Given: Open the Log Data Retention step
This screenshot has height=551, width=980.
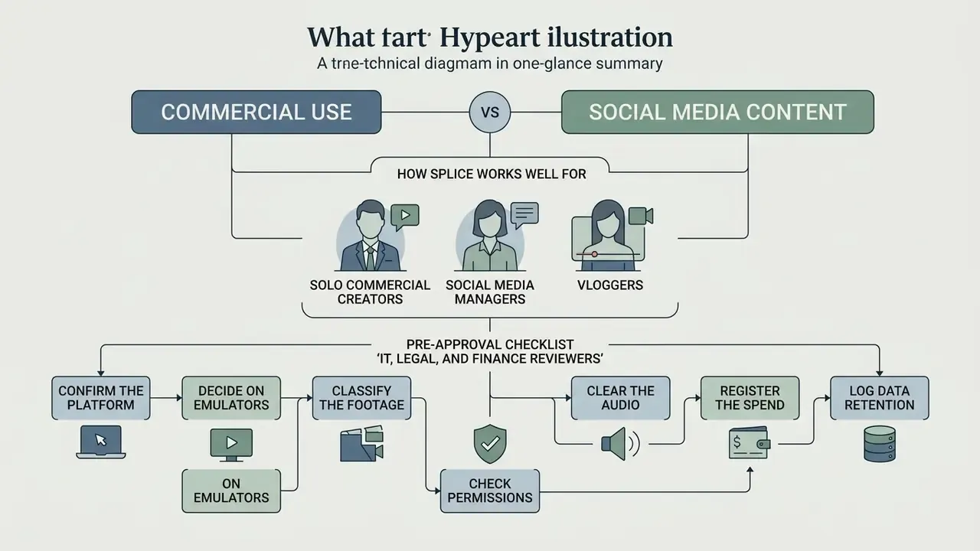Looking at the screenshot, I should [x=880, y=398].
